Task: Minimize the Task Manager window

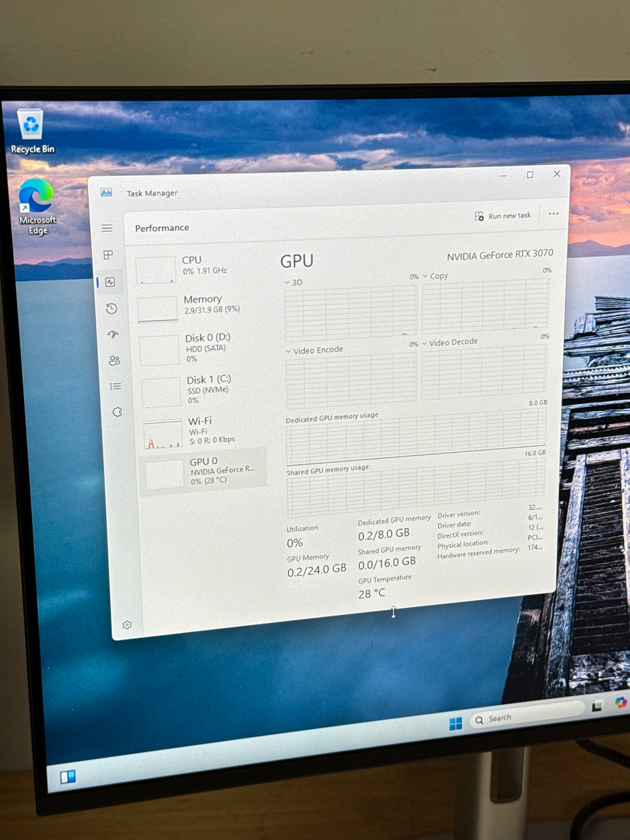Action: (x=503, y=176)
